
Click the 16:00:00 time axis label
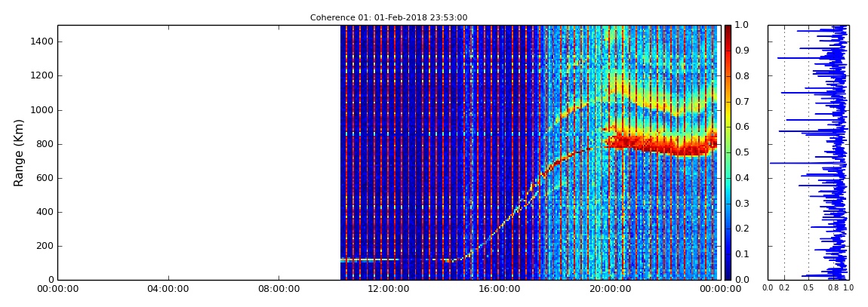[x=499, y=289]
